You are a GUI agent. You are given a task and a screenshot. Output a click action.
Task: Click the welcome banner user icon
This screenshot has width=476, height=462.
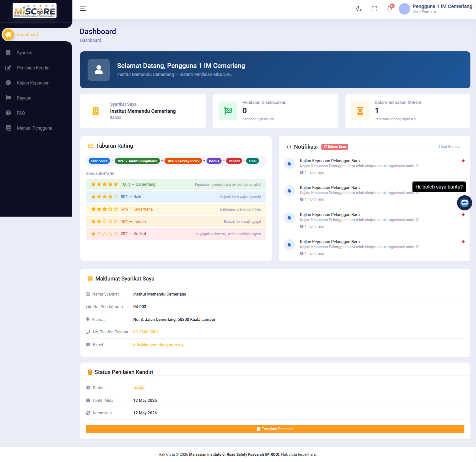click(x=99, y=70)
